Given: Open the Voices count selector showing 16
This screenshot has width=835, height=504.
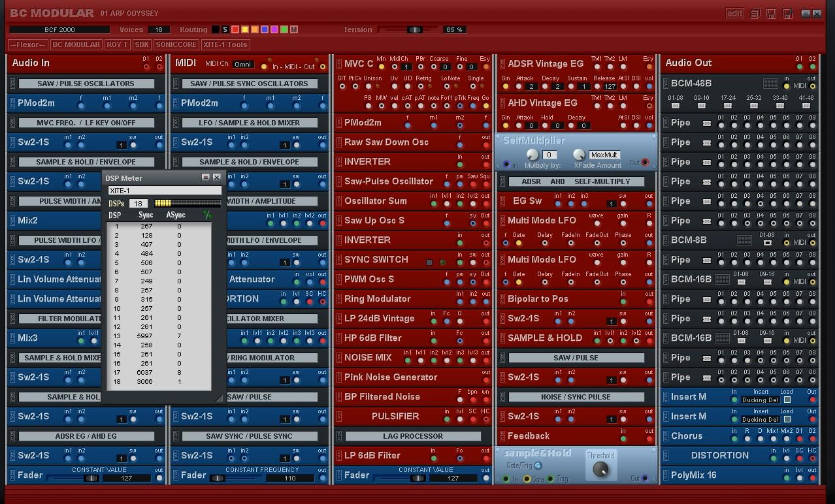Looking at the screenshot, I should 161,29.
